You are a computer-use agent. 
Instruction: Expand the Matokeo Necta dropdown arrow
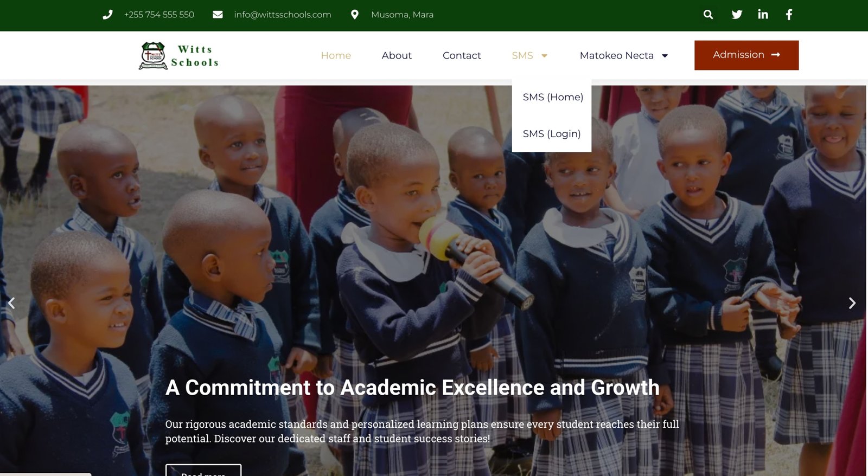pyautogui.click(x=665, y=56)
